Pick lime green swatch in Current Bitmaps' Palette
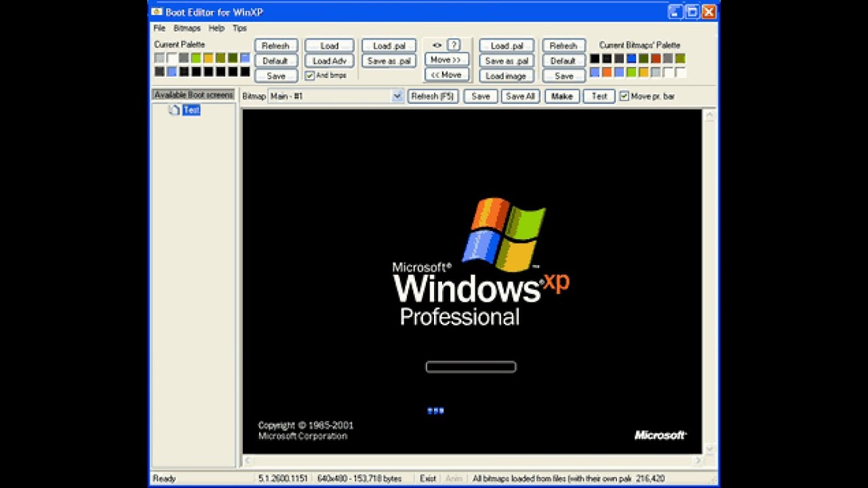868x488 pixels. 631,72
